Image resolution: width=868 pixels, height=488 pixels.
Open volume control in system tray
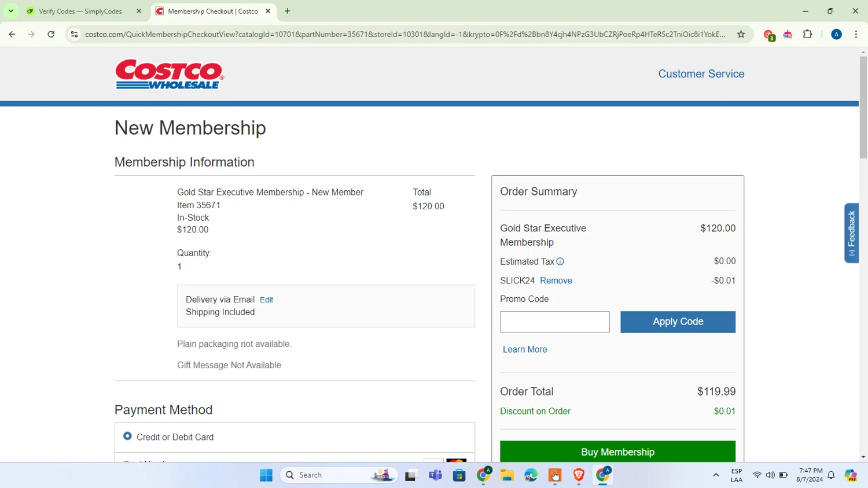coord(770,475)
